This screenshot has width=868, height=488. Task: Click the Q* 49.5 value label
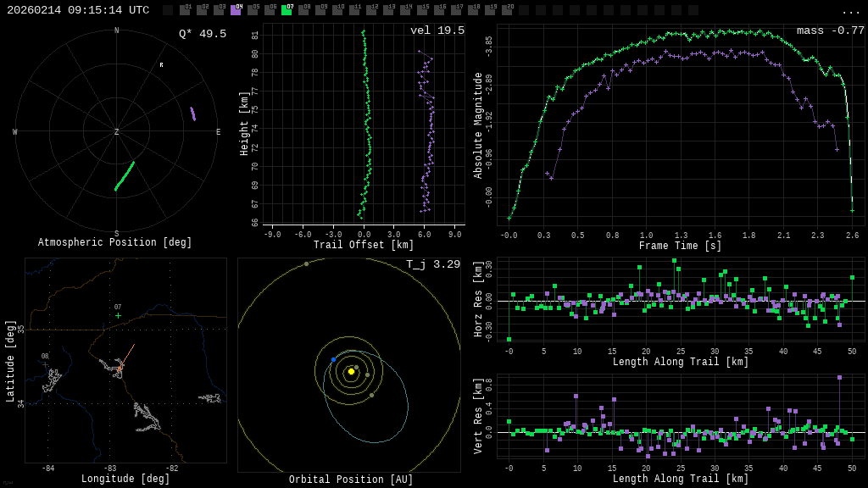click(202, 34)
